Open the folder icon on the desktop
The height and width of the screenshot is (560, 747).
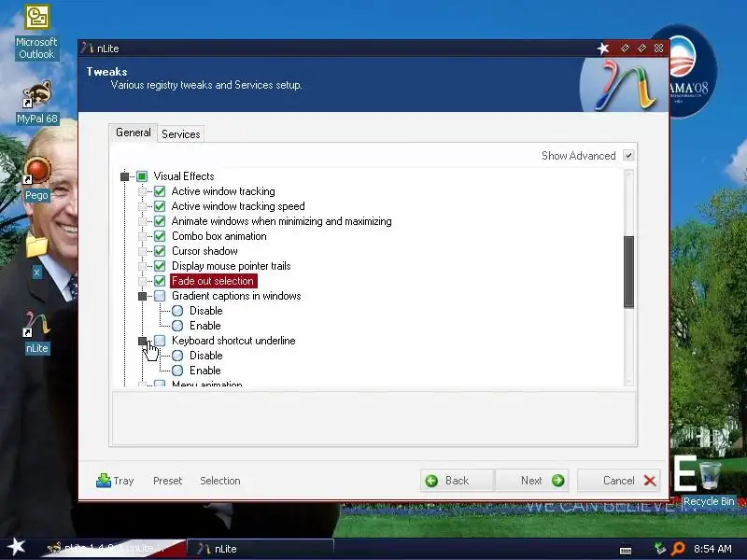click(36, 246)
